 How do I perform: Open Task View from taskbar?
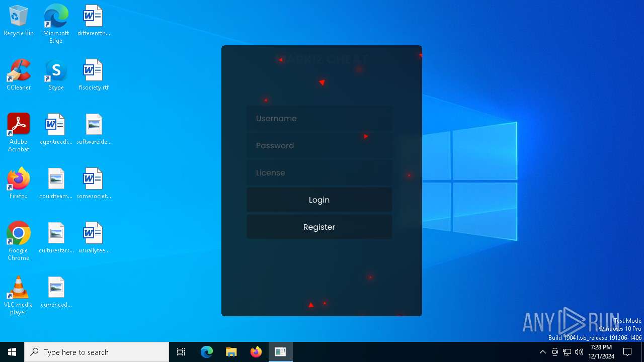[181, 352]
